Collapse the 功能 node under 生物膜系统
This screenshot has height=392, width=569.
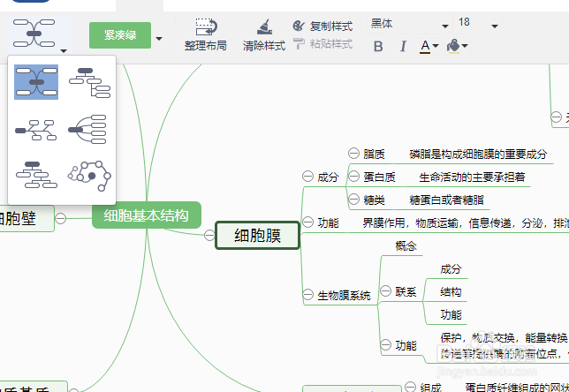tap(385, 344)
